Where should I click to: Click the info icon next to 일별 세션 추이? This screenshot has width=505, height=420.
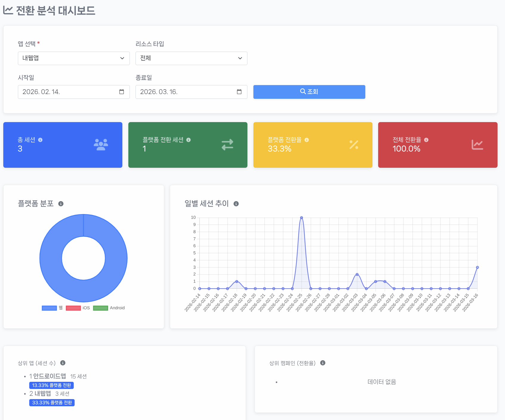tap(237, 204)
